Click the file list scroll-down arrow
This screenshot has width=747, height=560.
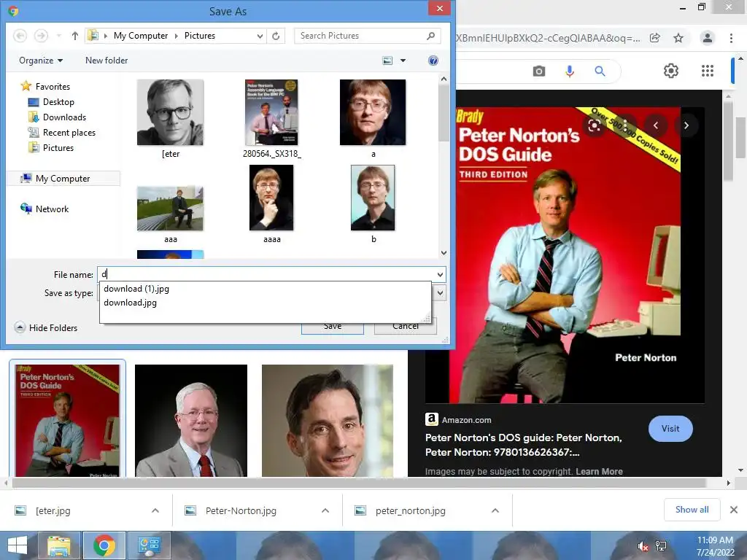coord(444,253)
